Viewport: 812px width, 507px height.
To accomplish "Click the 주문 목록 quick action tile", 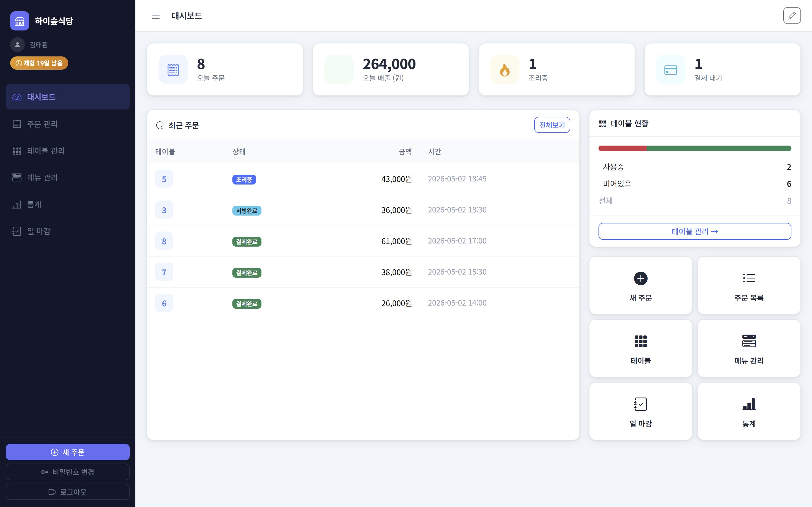I will (x=749, y=286).
